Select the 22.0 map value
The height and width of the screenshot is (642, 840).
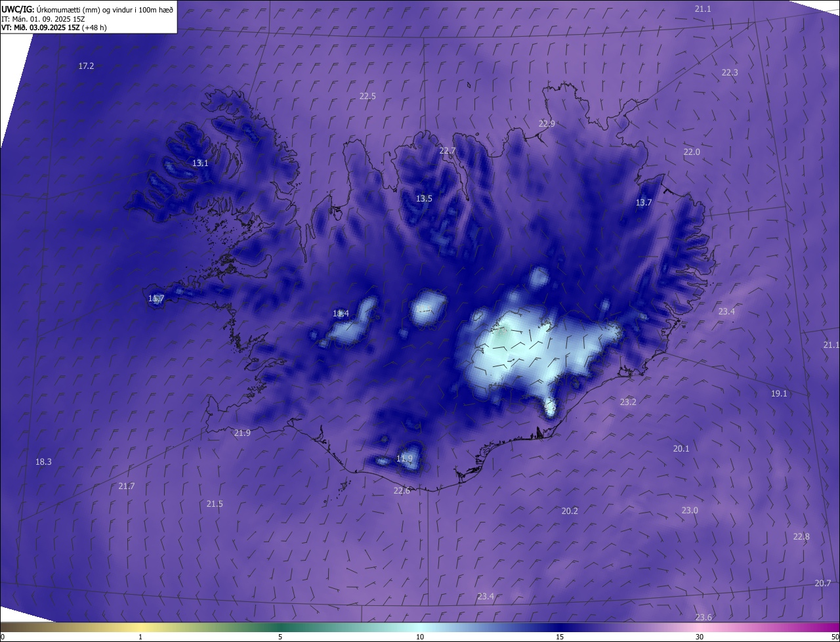tap(692, 152)
